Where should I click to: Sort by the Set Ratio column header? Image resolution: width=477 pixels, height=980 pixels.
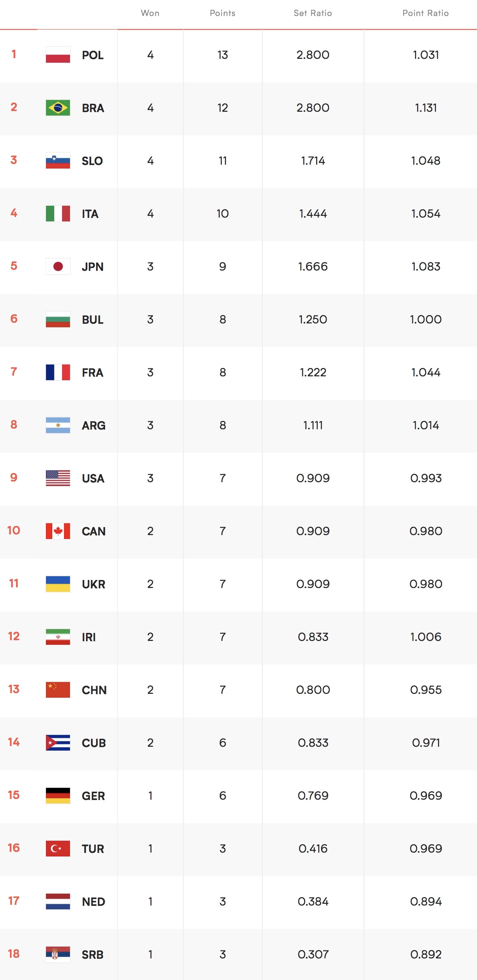pos(313,13)
